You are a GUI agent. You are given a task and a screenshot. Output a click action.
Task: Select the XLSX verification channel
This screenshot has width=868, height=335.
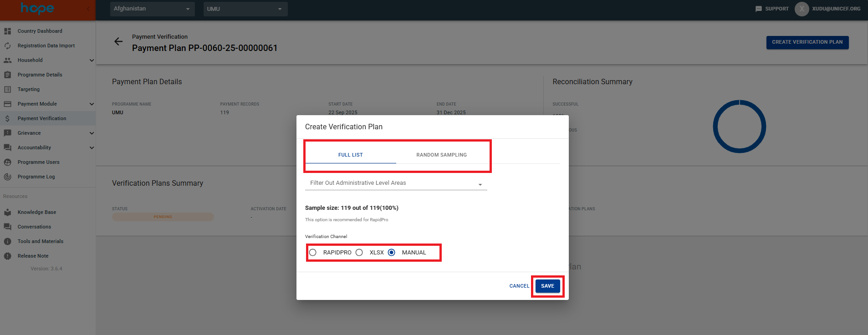359,253
